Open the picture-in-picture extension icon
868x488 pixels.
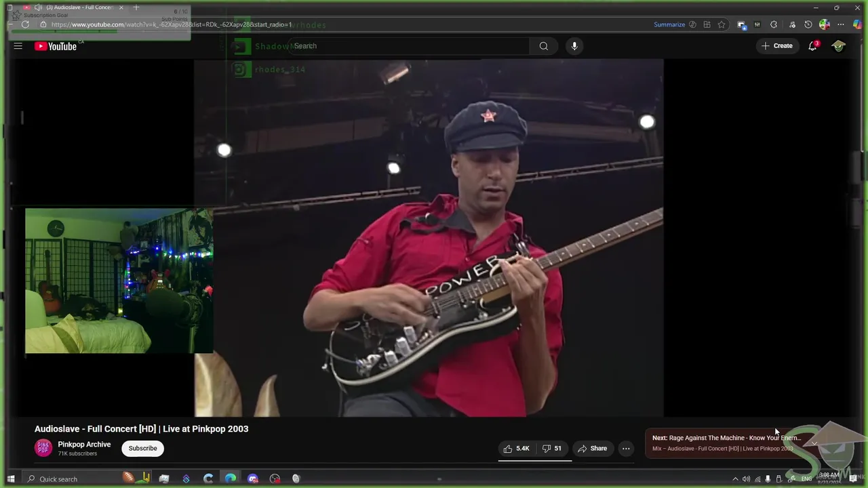(x=741, y=25)
